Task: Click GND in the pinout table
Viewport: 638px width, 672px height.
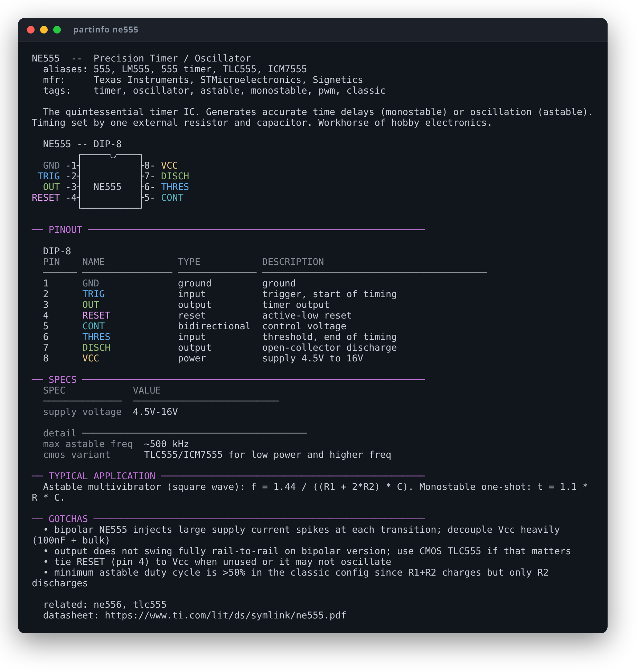Action: [91, 283]
